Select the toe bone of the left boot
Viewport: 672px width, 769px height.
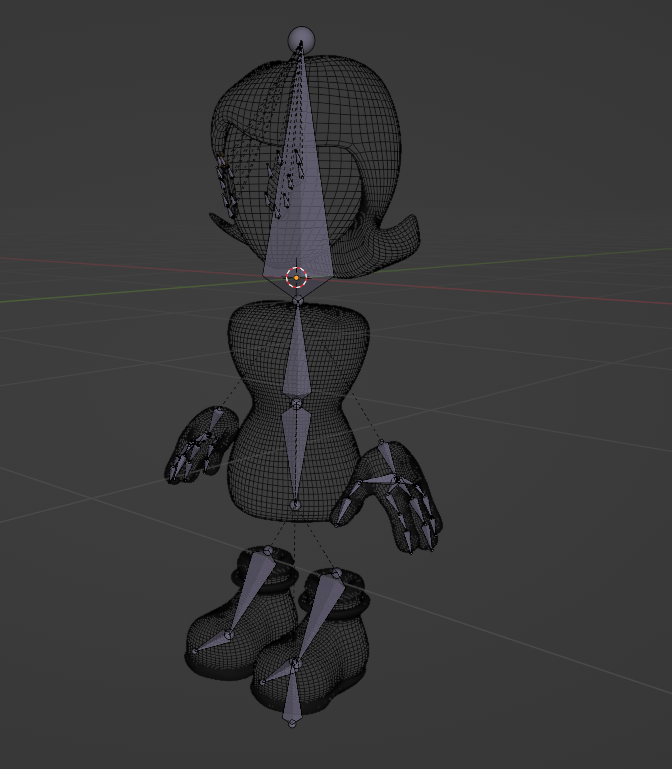[212, 644]
